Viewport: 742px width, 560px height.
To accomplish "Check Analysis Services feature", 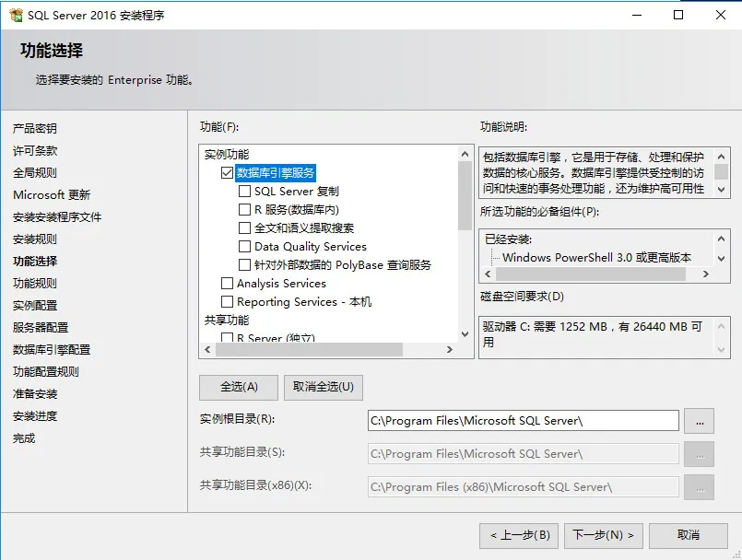I will pyautogui.click(x=227, y=284).
